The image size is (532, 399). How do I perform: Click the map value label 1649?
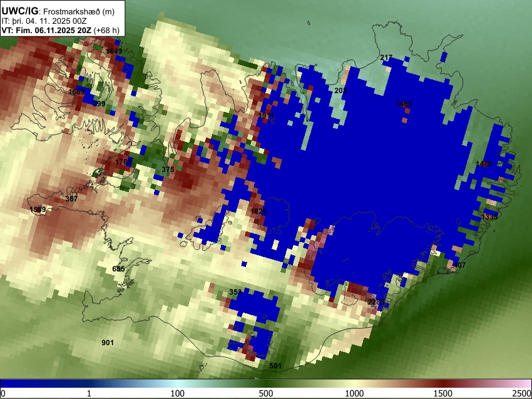pyautogui.click(x=114, y=51)
